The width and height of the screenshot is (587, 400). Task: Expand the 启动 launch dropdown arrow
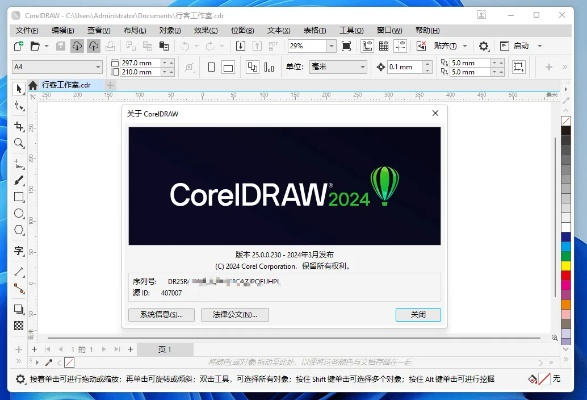540,46
